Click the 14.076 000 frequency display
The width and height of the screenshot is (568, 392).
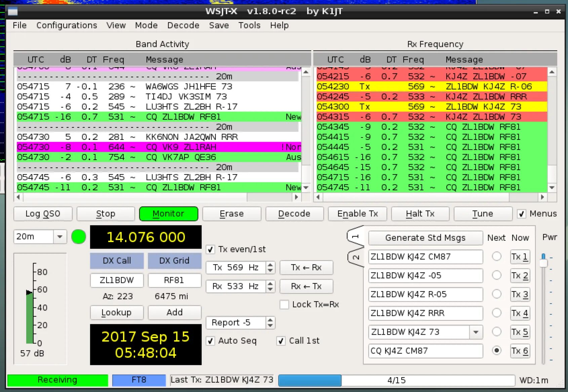pyautogui.click(x=146, y=237)
